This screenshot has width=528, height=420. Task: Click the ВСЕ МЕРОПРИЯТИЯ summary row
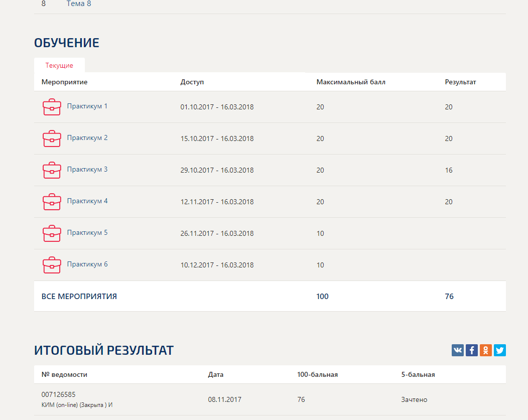coord(79,297)
